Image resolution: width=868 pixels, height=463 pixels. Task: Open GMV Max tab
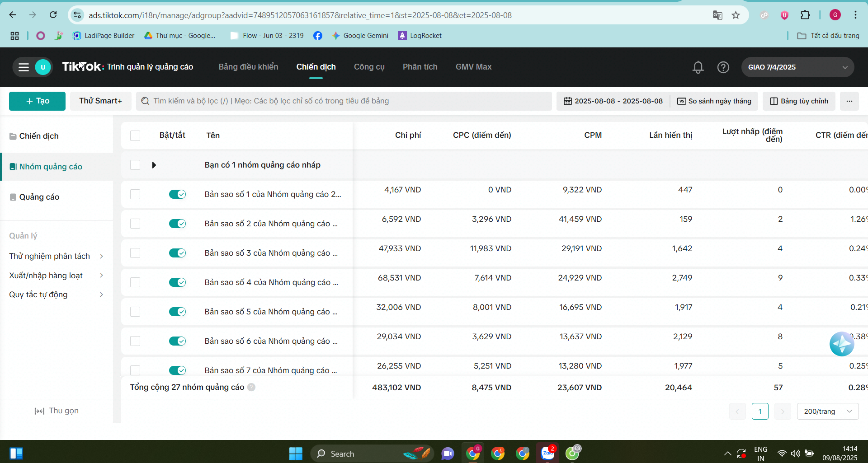(473, 67)
